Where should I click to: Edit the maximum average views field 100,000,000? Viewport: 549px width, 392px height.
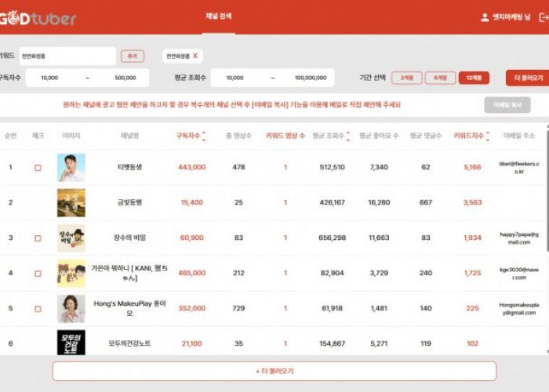coord(311,78)
